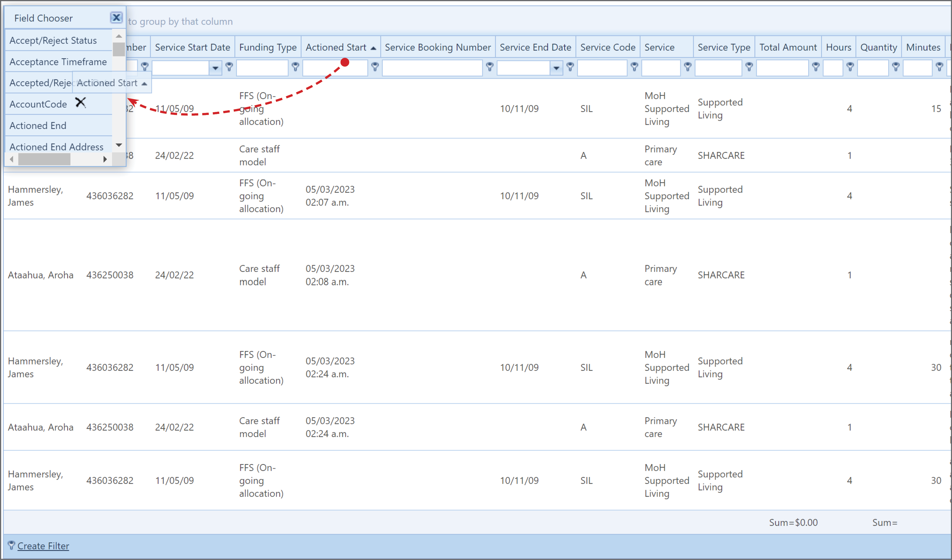Focus Service Type filter input
Viewport: 952px width, 560px height.
coord(718,68)
